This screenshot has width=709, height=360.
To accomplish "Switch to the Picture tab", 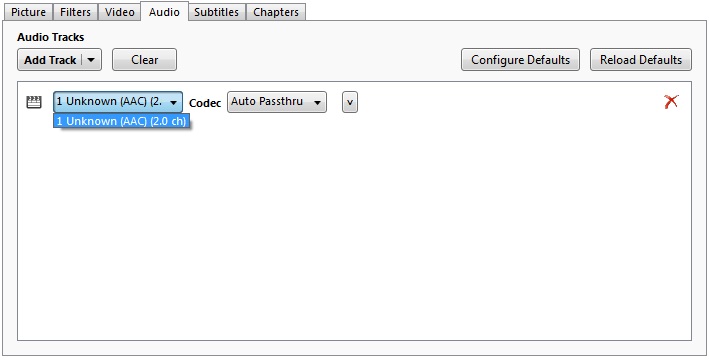I will pyautogui.click(x=28, y=12).
